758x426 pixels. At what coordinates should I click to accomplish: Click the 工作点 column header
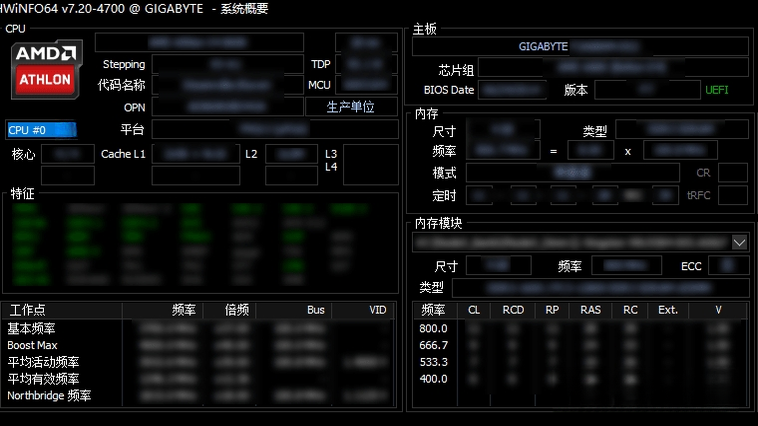pyautogui.click(x=62, y=310)
